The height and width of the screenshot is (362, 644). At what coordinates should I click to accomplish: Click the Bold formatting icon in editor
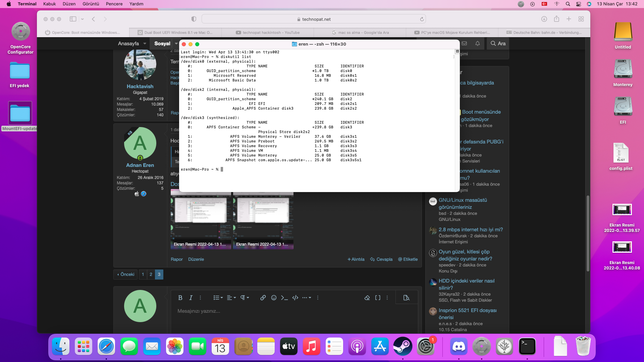point(180,298)
